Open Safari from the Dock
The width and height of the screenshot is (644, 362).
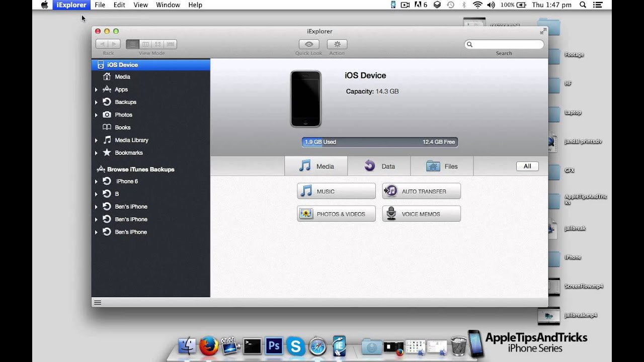click(317, 346)
